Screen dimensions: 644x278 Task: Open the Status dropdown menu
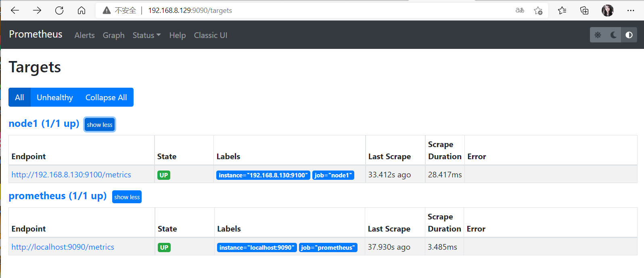(146, 35)
